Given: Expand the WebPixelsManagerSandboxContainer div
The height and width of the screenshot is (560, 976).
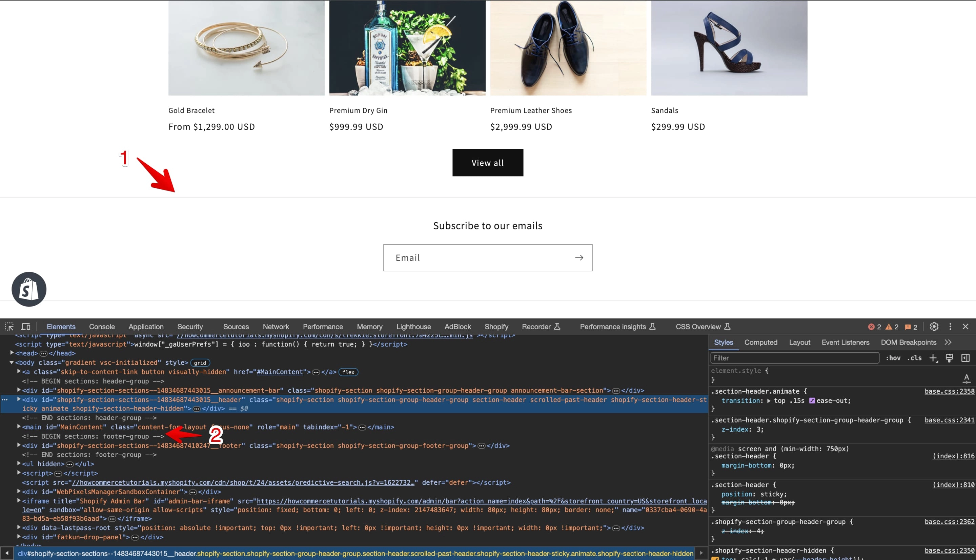Looking at the screenshot, I should (x=19, y=491).
